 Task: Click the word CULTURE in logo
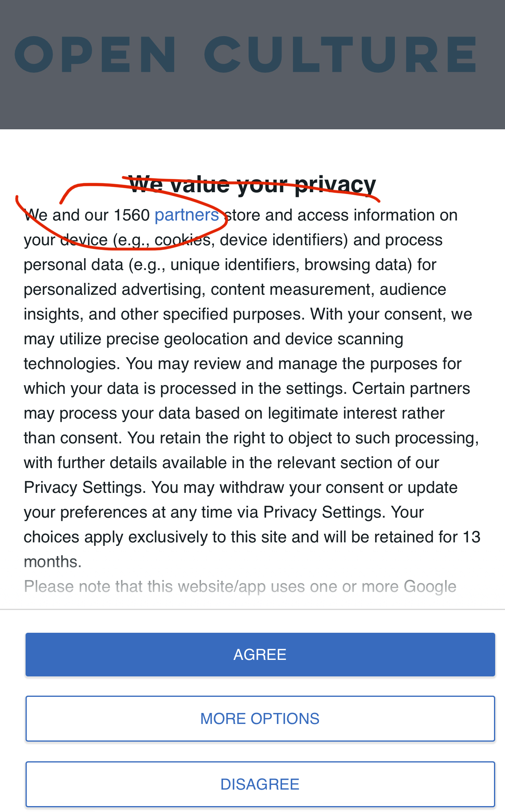(x=341, y=55)
